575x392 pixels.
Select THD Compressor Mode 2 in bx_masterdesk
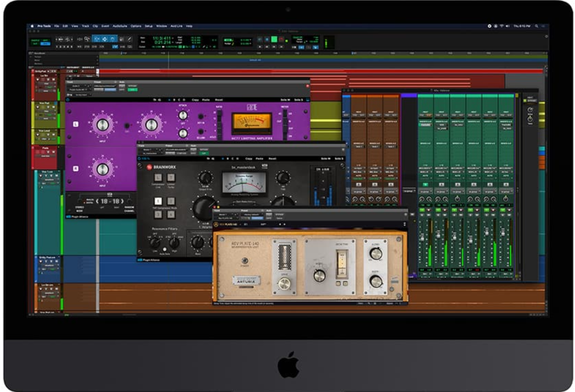171,201
